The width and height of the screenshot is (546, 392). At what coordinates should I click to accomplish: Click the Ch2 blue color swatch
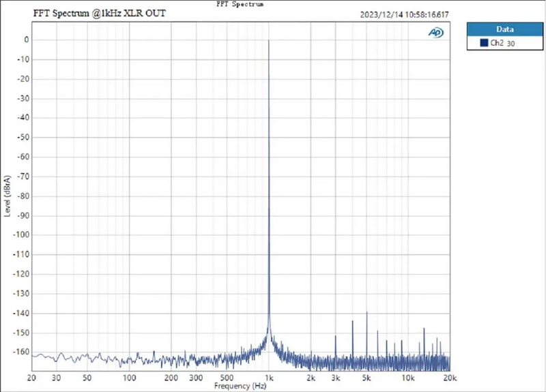tap(483, 43)
